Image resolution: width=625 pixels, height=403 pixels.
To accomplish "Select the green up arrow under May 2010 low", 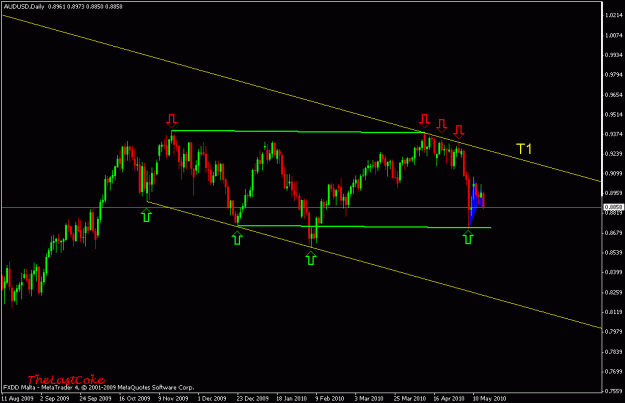I will 468,238.
